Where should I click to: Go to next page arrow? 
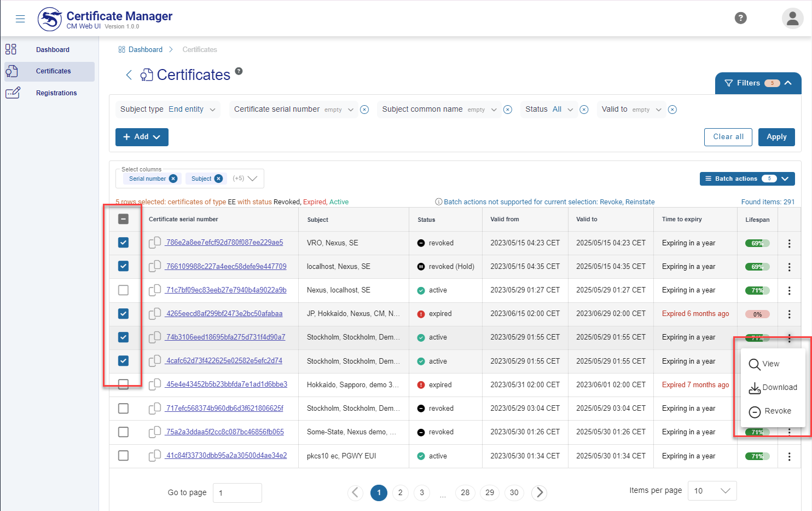click(539, 492)
